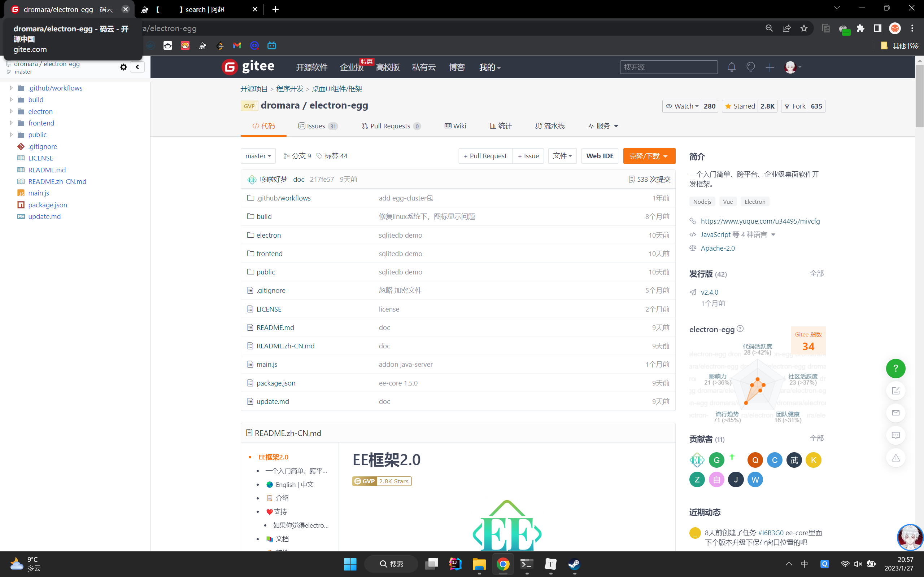Toggle the Watch eye button
The height and width of the screenshot is (577, 924).
tap(682, 106)
